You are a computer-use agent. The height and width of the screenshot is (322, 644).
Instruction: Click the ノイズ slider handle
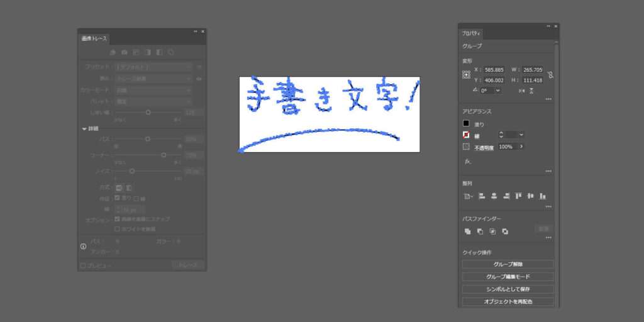pos(132,171)
